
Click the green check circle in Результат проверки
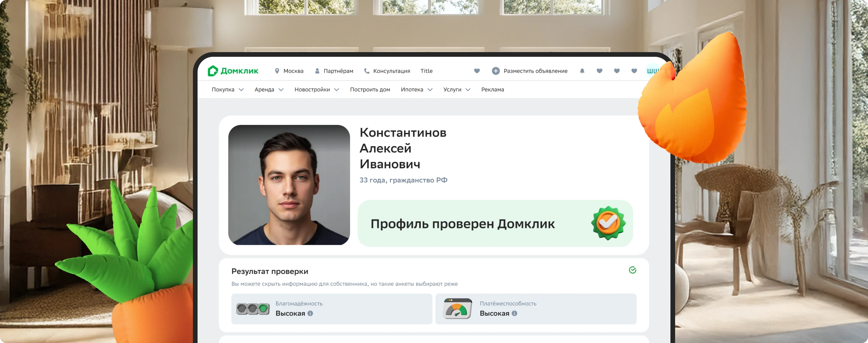click(633, 270)
